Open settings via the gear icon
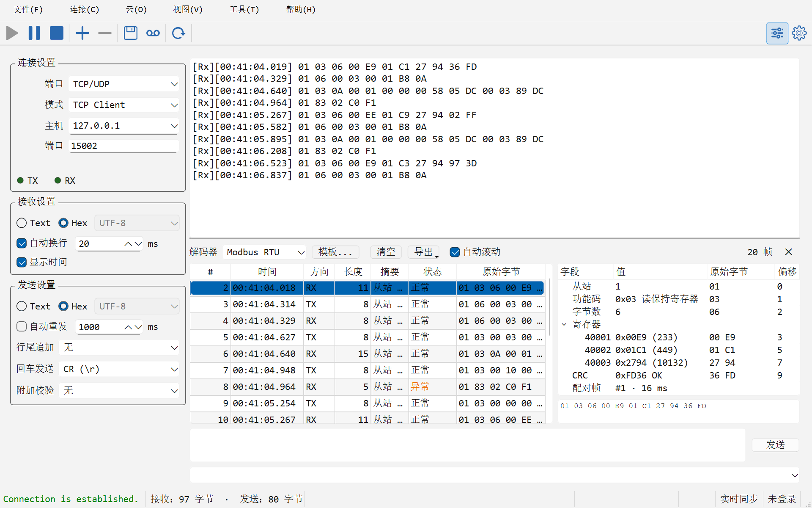Image resolution: width=812 pixels, height=508 pixels. pos(799,33)
